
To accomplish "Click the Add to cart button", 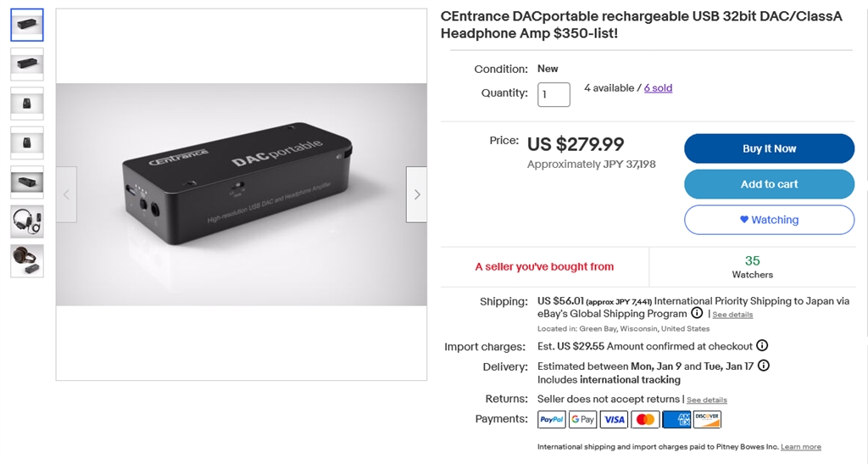I will coord(769,184).
